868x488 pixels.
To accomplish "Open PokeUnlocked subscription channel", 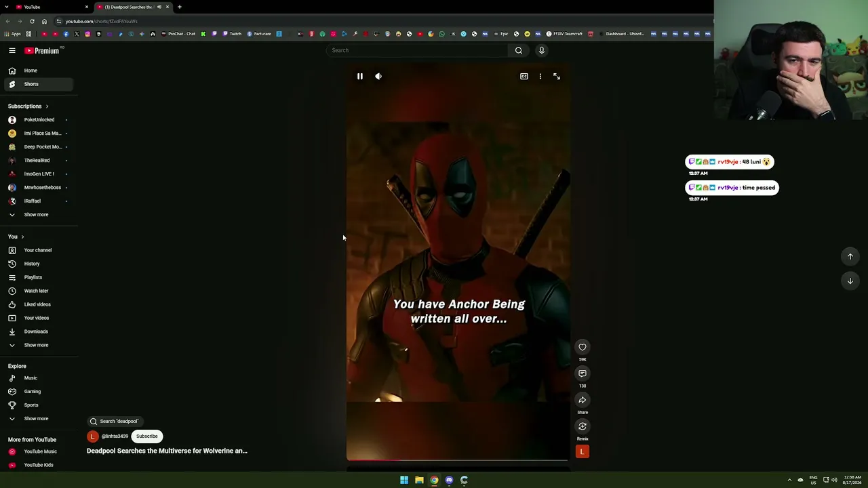I will pos(39,120).
